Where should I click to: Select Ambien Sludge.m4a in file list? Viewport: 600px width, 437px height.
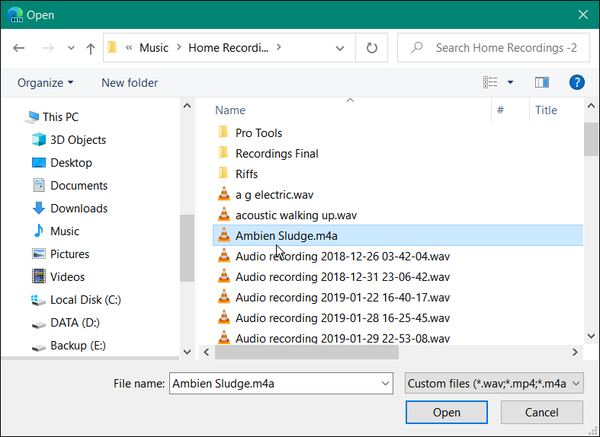pyautogui.click(x=398, y=235)
